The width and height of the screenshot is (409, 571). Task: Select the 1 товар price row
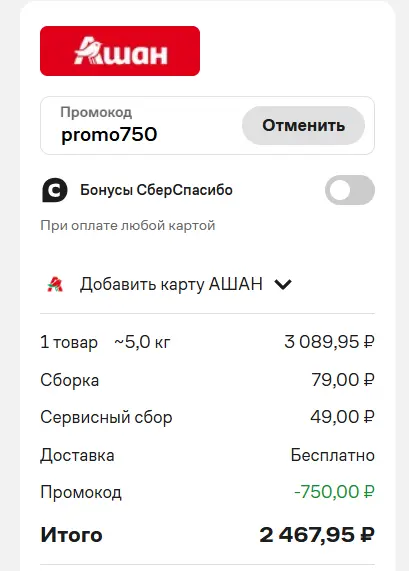207,342
